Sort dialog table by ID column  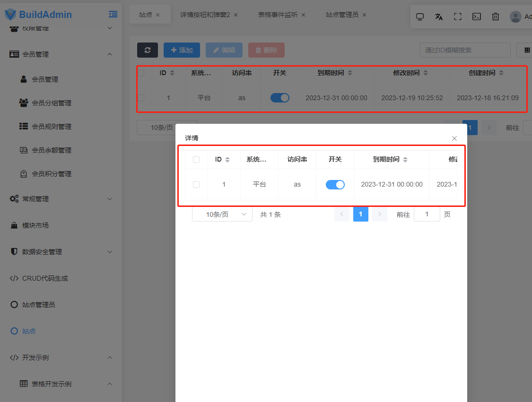(222, 160)
